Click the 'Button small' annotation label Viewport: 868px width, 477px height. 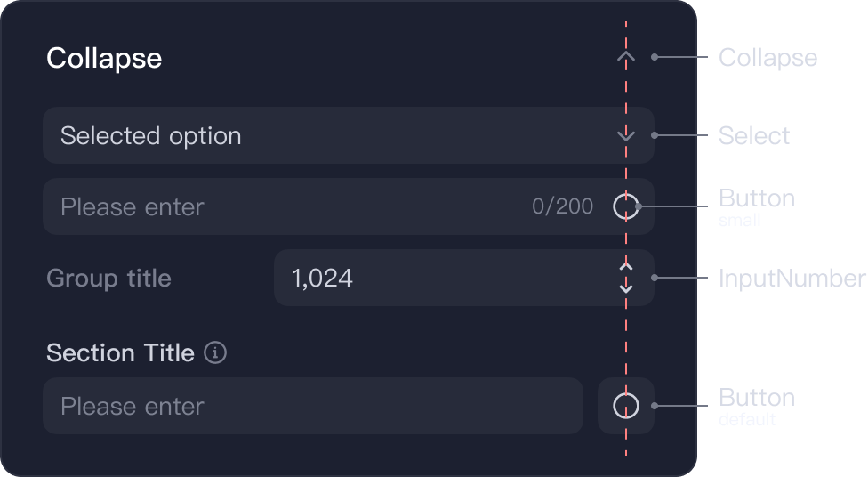pos(757,206)
